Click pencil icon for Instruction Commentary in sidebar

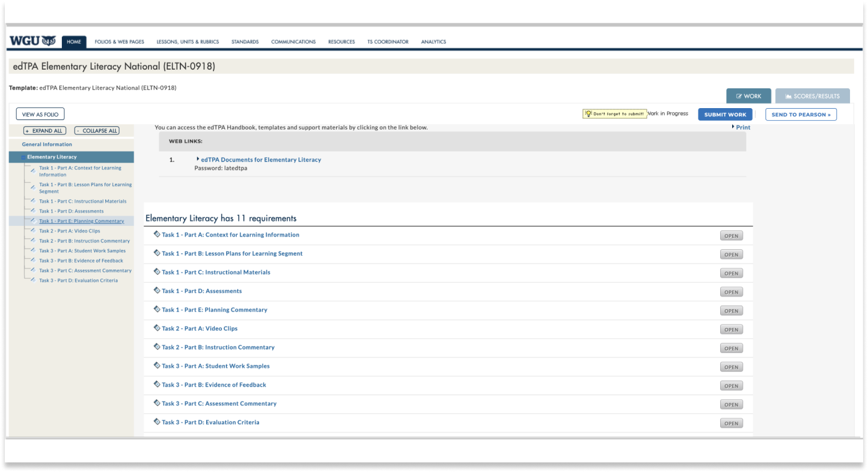click(x=33, y=240)
